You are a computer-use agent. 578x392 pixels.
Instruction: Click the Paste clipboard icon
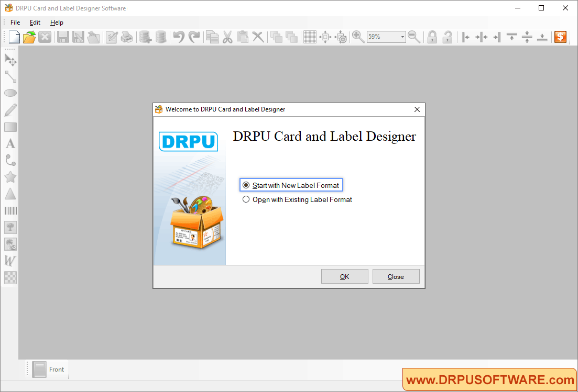click(x=243, y=37)
